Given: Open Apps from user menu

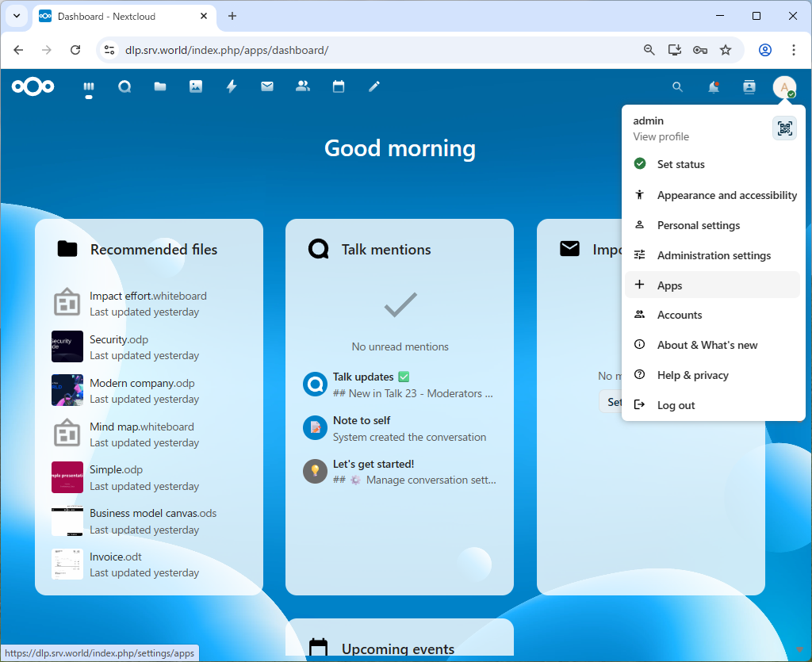Looking at the screenshot, I should tap(713, 285).
